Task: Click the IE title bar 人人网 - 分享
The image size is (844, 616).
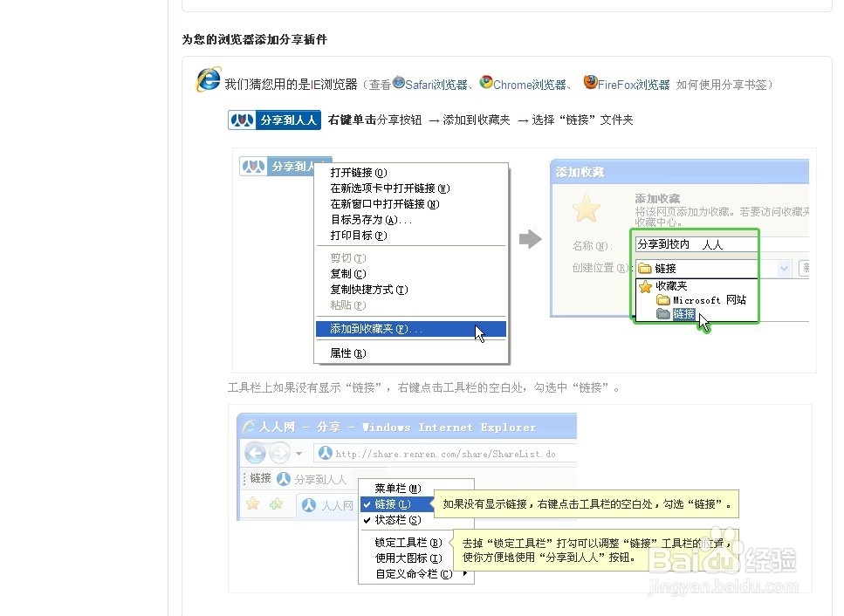Action: pyautogui.click(x=407, y=428)
